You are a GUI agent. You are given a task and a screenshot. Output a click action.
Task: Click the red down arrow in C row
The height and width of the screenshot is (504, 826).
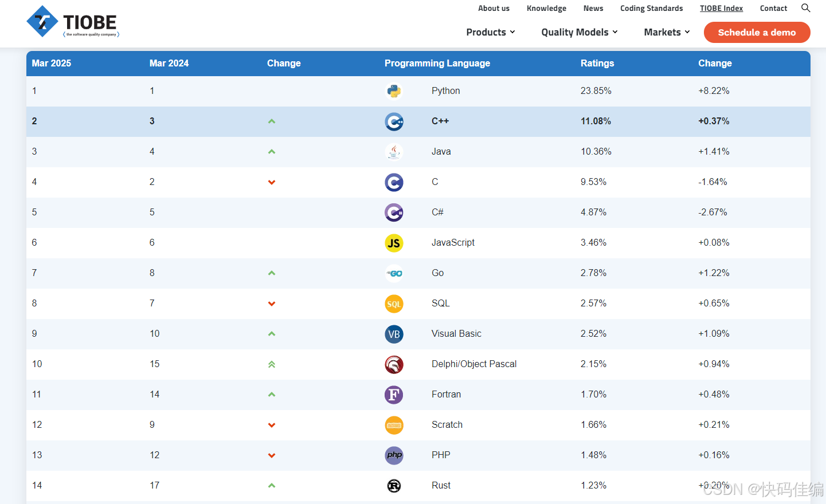pyautogui.click(x=272, y=182)
